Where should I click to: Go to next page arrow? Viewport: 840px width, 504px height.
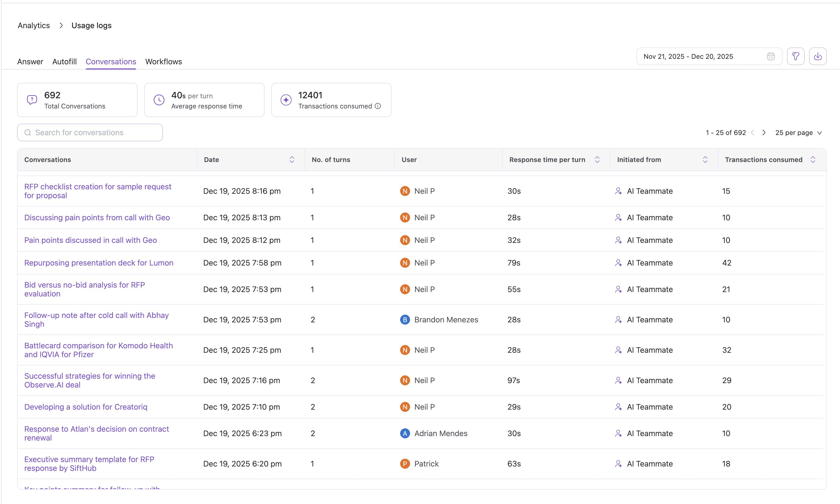pos(764,133)
